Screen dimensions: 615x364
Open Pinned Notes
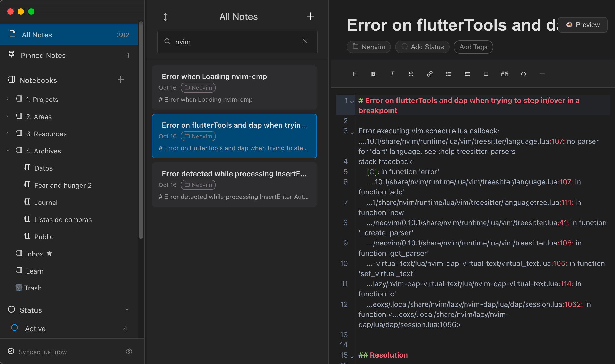pos(69,55)
